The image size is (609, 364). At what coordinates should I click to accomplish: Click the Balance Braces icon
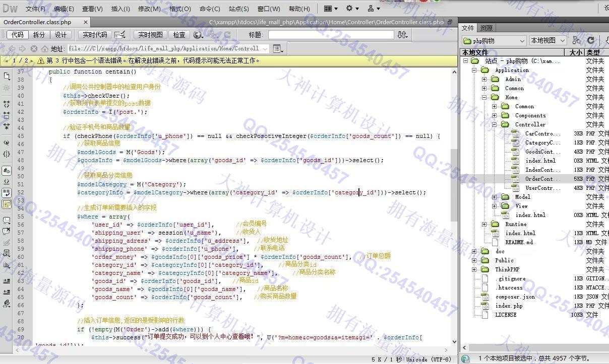[x=7, y=154]
